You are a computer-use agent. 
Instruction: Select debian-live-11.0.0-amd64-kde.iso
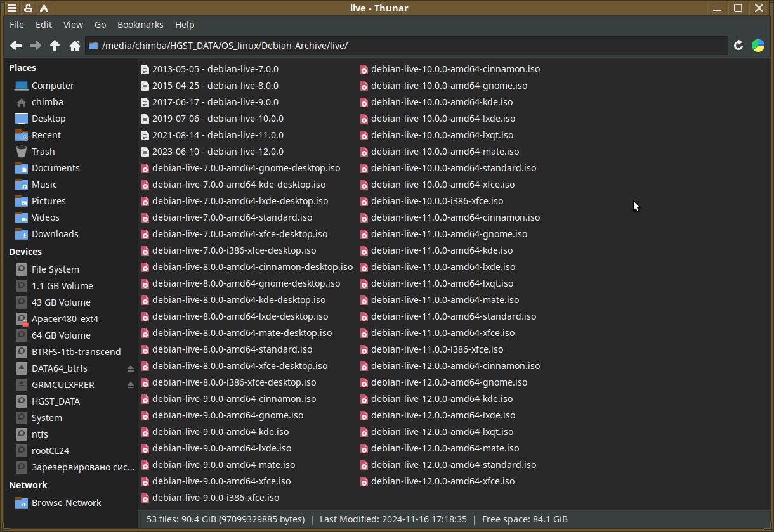[436, 250]
